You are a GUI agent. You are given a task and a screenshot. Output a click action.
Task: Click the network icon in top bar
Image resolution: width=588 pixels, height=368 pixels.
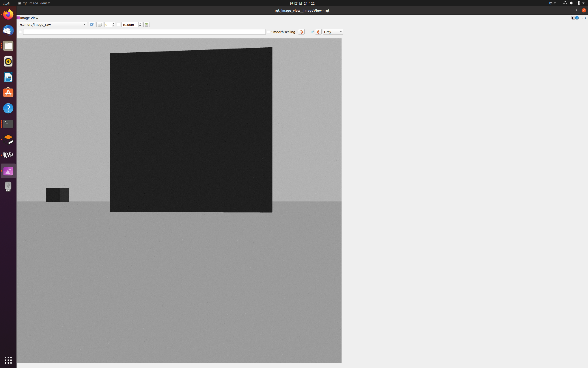565,3
